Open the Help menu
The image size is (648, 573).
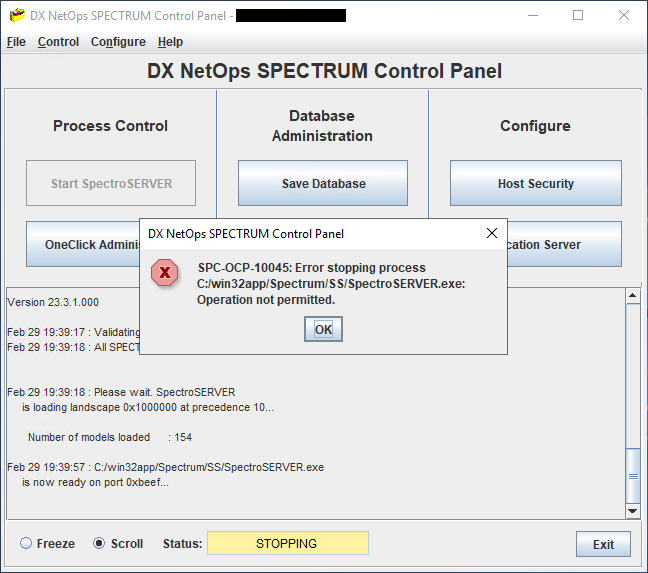pos(170,42)
